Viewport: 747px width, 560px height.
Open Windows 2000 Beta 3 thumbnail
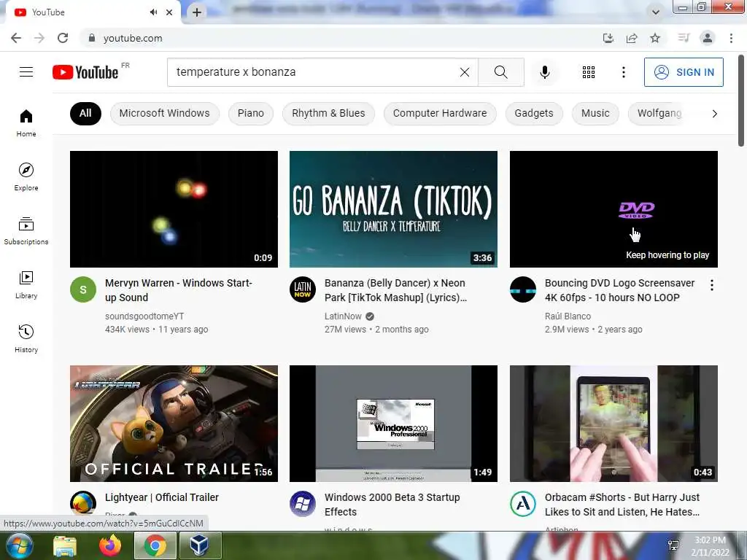393,424
